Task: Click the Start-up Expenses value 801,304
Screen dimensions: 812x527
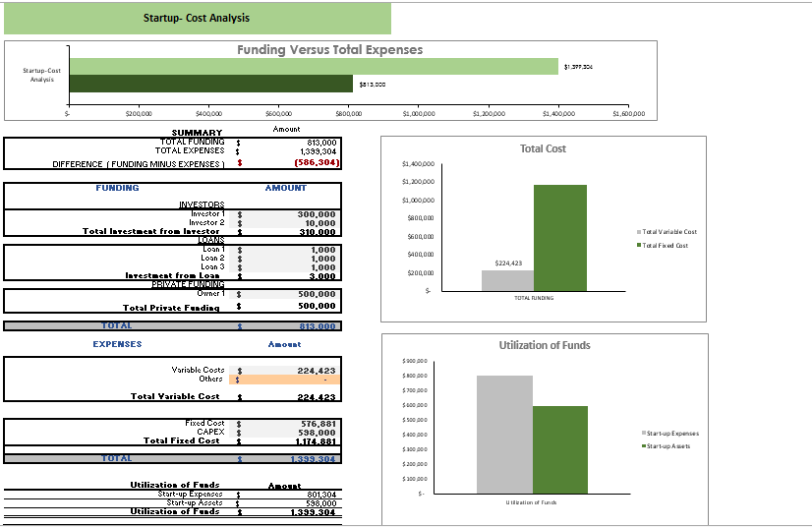Action: pyautogui.click(x=321, y=495)
